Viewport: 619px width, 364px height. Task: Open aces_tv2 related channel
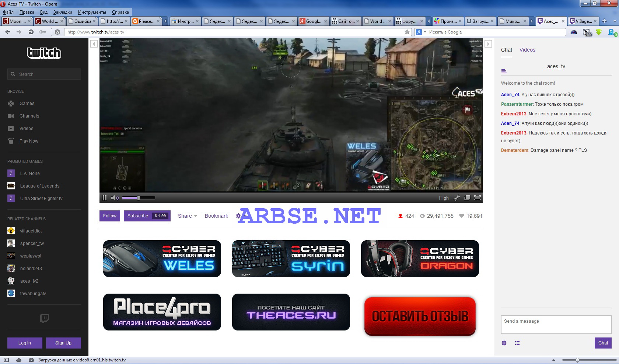tap(23, 281)
